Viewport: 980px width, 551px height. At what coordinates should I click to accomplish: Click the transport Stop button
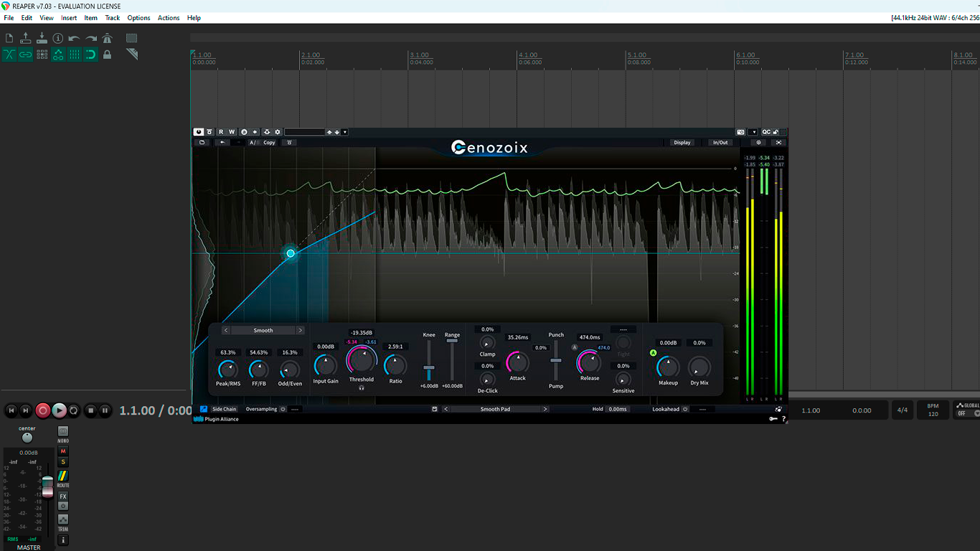[90, 410]
